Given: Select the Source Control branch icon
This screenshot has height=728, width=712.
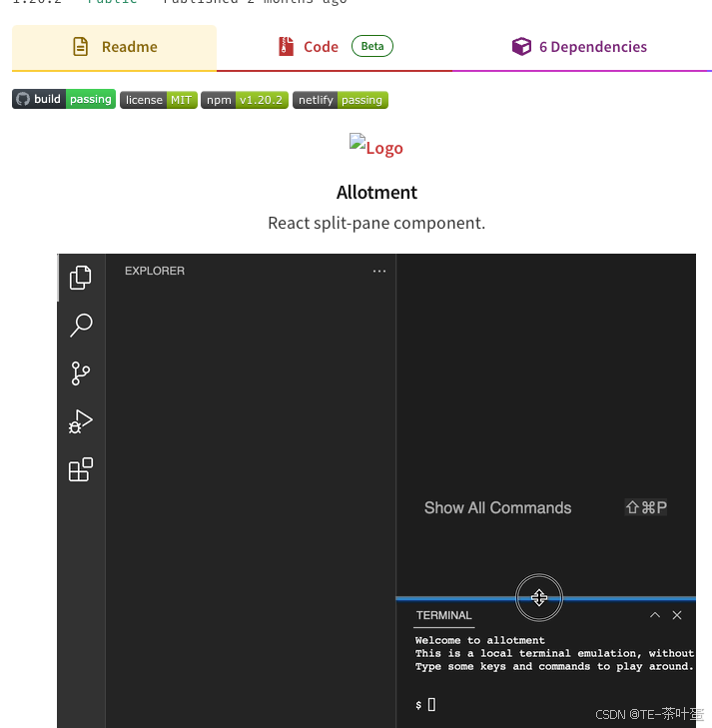Looking at the screenshot, I should (80, 373).
